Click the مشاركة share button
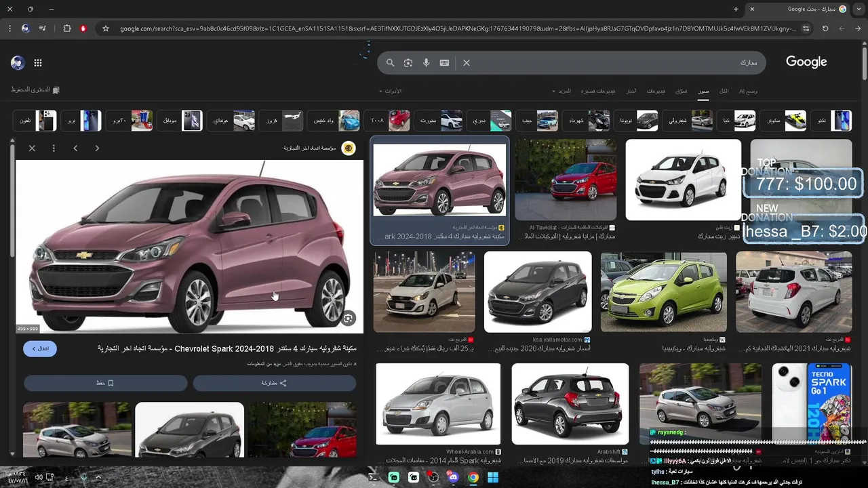This screenshot has height=488, width=868. pos(275,383)
